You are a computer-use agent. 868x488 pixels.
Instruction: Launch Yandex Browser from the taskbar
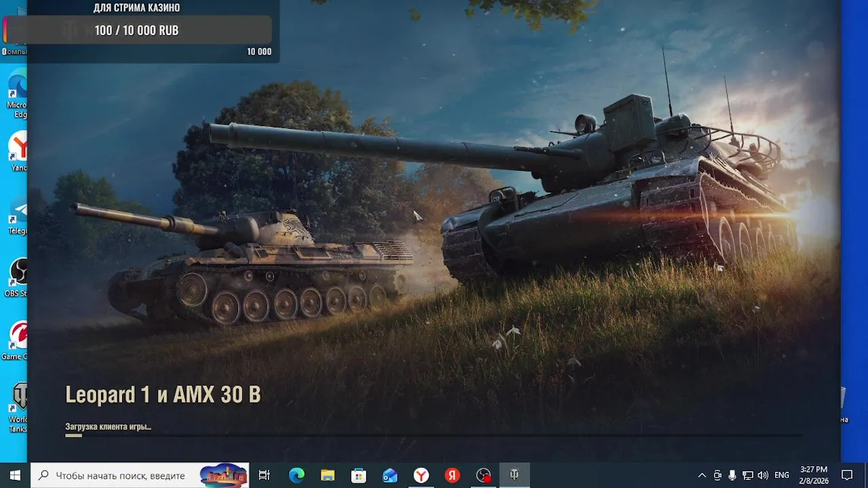421,475
